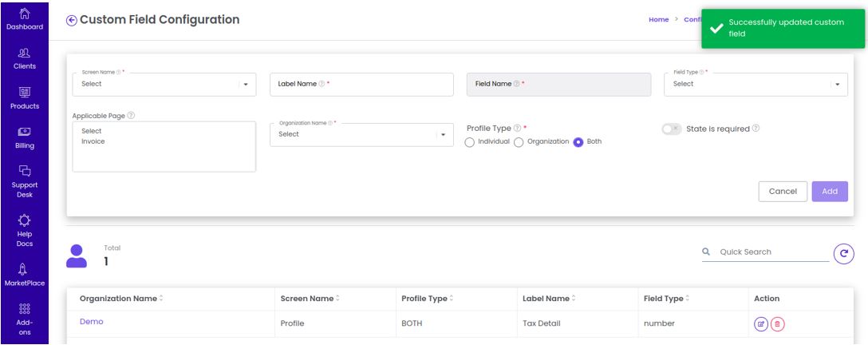Viewport: 868px width, 345px height.
Task: Click the help icon beside State is required
Action: click(756, 128)
